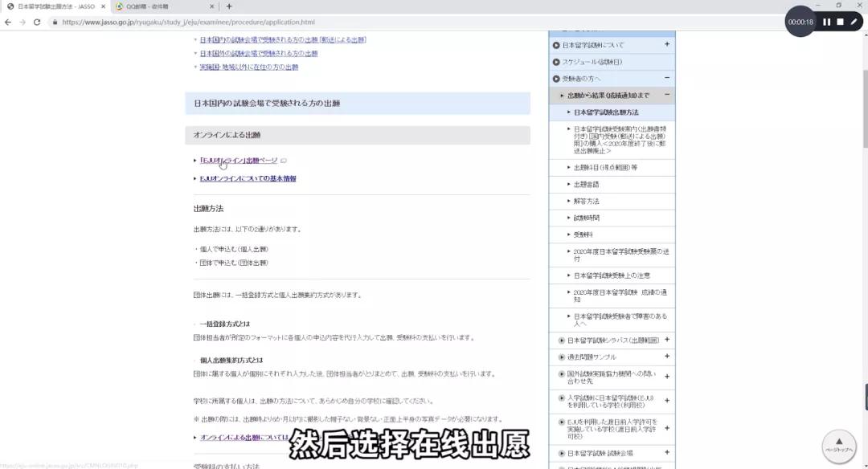Click 個人で申込む(個人出願) list item
The image size is (868, 469).
click(x=234, y=250)
